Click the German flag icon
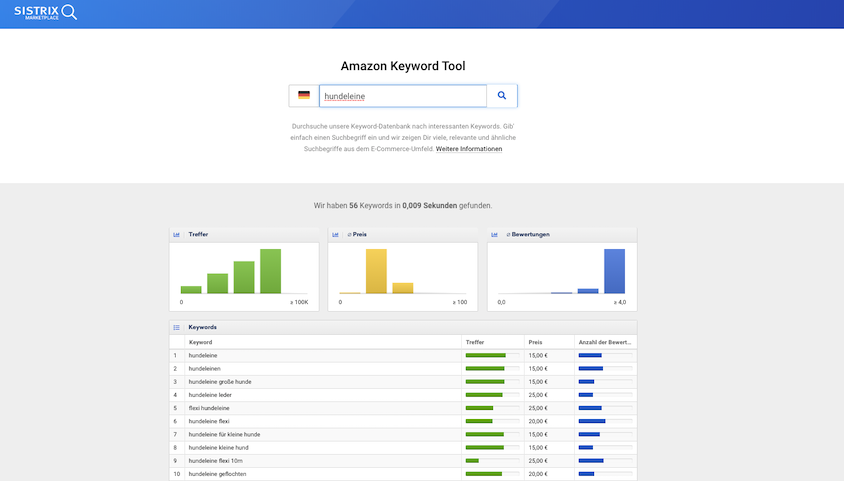 point(304,96)
